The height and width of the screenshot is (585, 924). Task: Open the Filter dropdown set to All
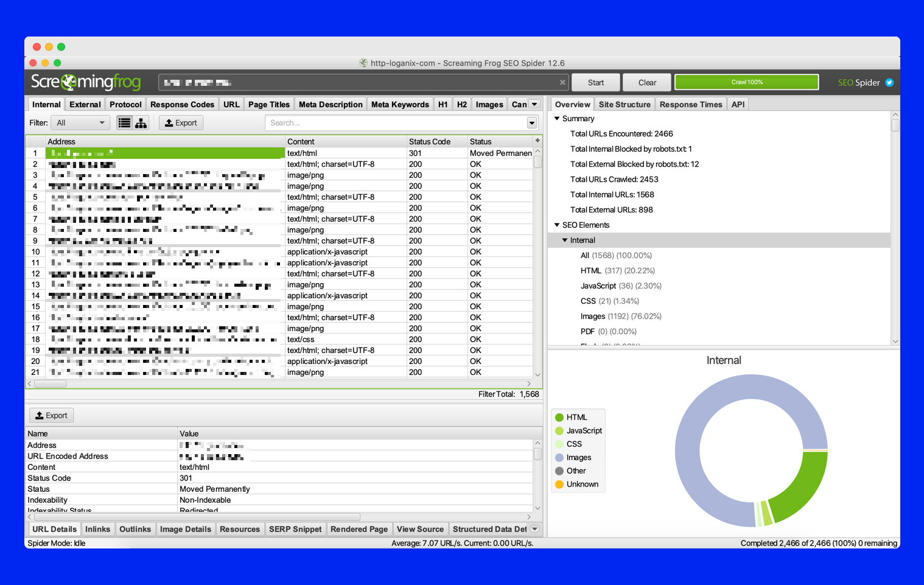click(80, 123)
